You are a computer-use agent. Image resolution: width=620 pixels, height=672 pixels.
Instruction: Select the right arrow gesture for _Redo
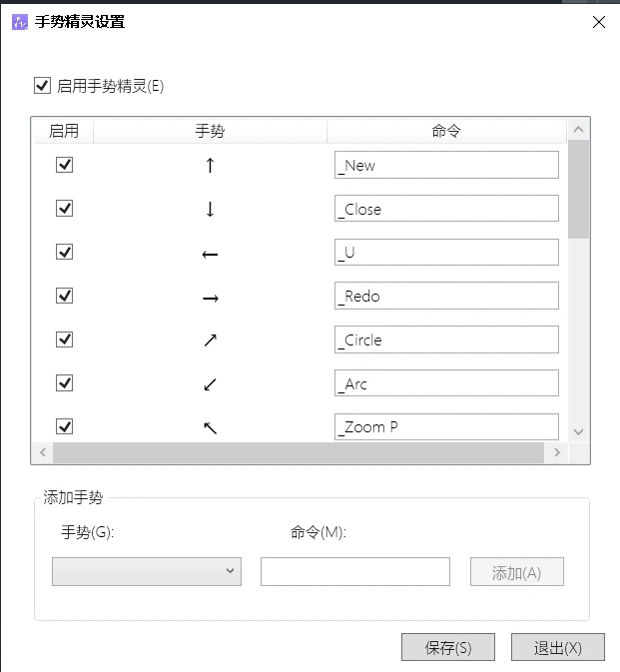211,298
